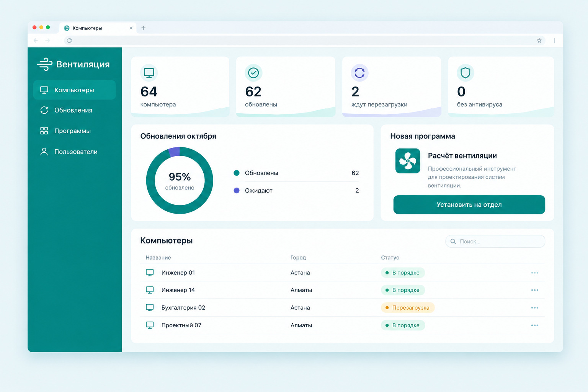The image size is (588, 392).
Task: Go back with the browser back arrow
Action: point(36,41)
